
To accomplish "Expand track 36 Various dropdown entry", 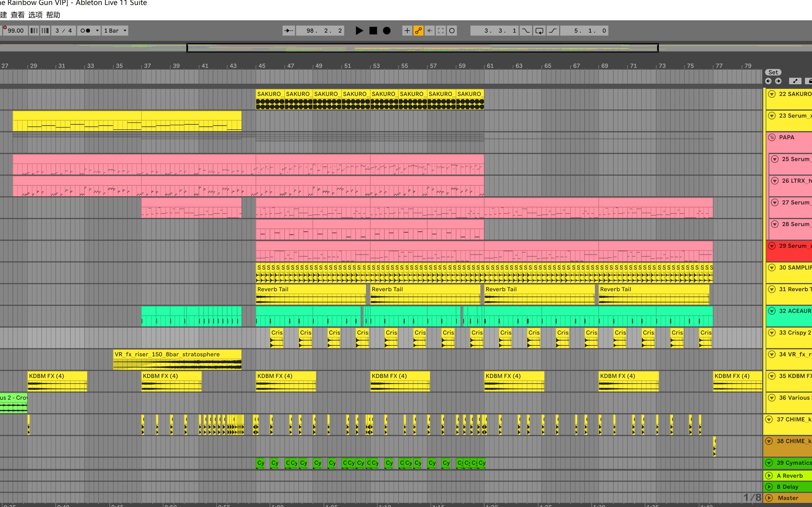I will (x=771, y=397).
